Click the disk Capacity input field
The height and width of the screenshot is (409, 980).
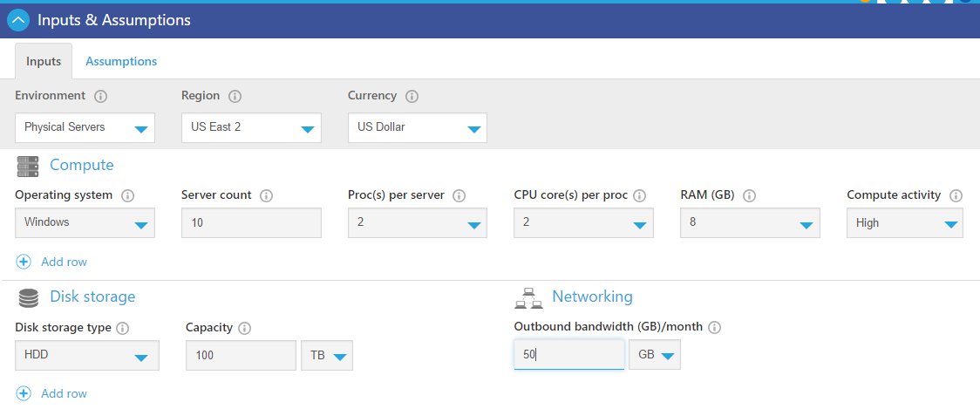tap(241, 356)
